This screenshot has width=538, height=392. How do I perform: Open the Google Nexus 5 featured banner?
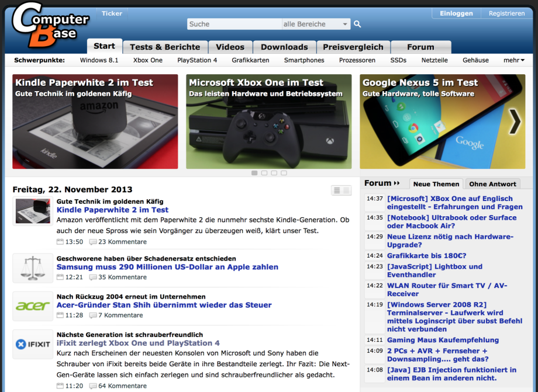tap(442, 122)
